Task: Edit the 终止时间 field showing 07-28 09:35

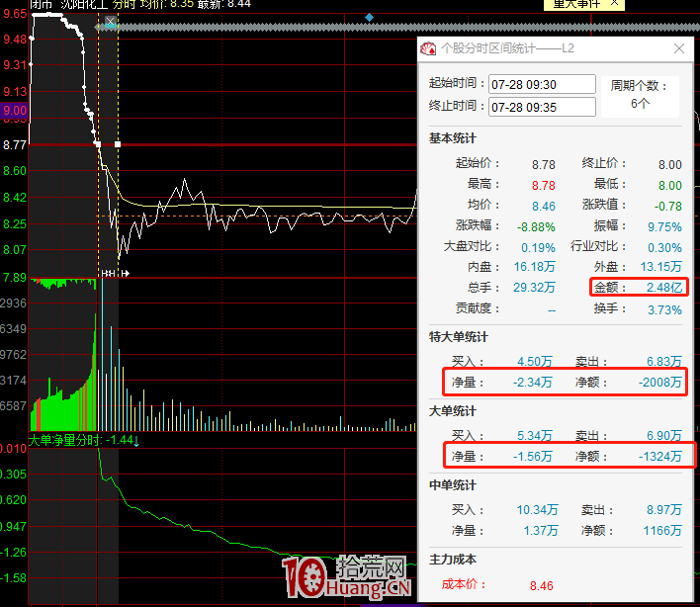Action: (542, 107)
